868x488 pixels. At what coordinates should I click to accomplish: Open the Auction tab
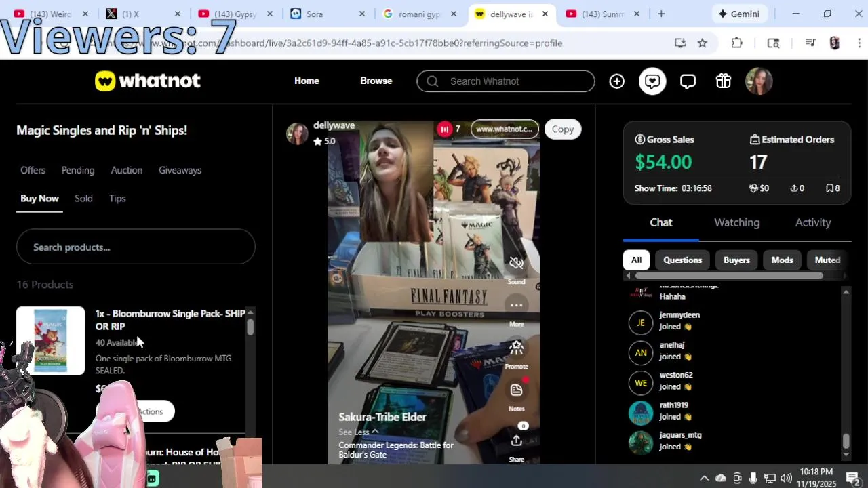coord(127,170)
